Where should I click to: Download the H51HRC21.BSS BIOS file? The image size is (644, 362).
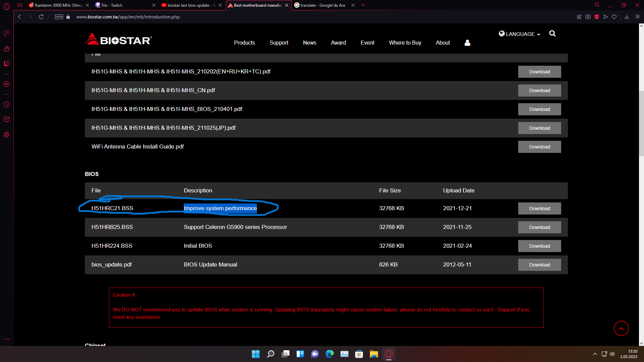pyautogui.click(x=539, y=208)
